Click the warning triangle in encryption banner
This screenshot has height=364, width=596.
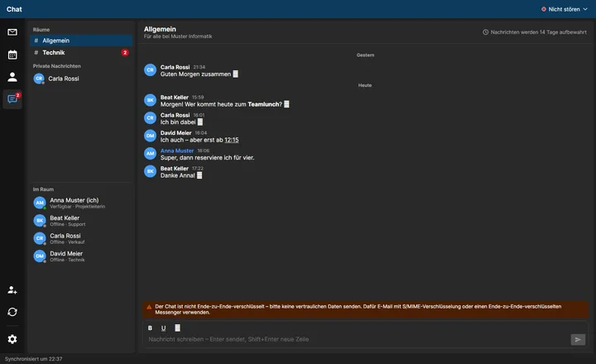click(149, 307)
